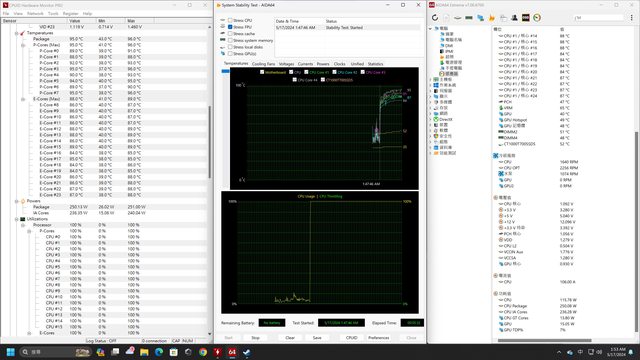This screenshot has height=360, width=640.
Task: Click the vertical scrollbar in AIDA64 sensor list
Action: (636, 231)
